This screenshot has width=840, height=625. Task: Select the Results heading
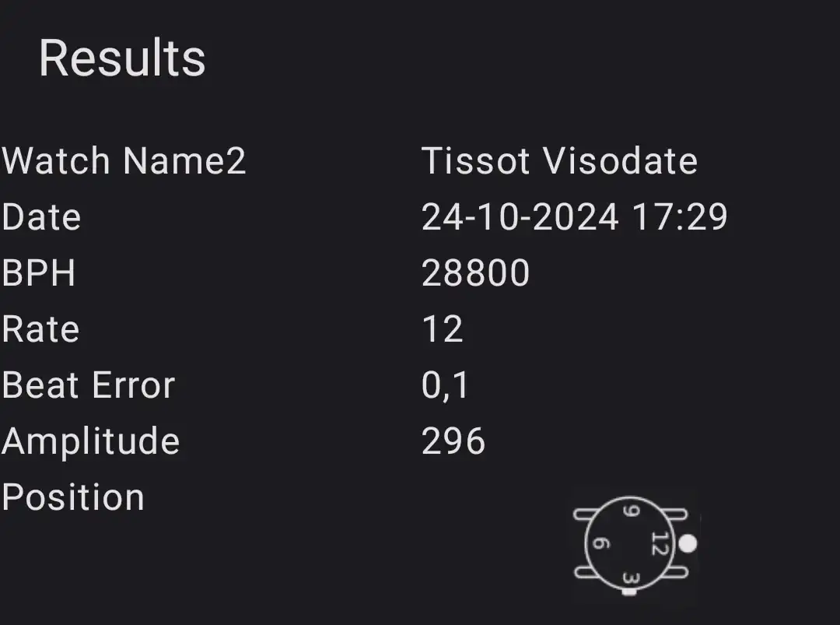[122, 58]
